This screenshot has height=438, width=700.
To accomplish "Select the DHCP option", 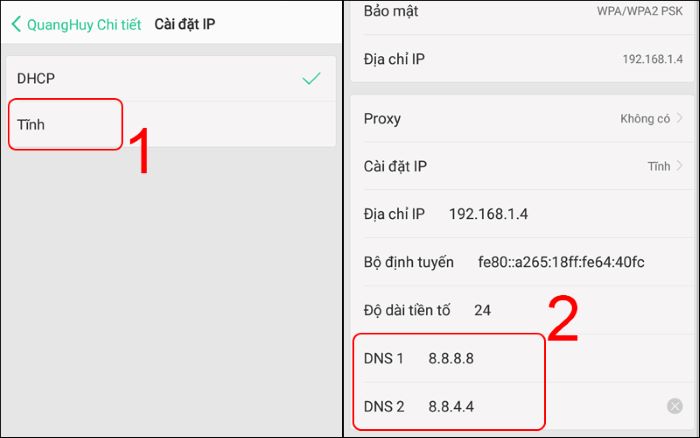I will 171,79.
